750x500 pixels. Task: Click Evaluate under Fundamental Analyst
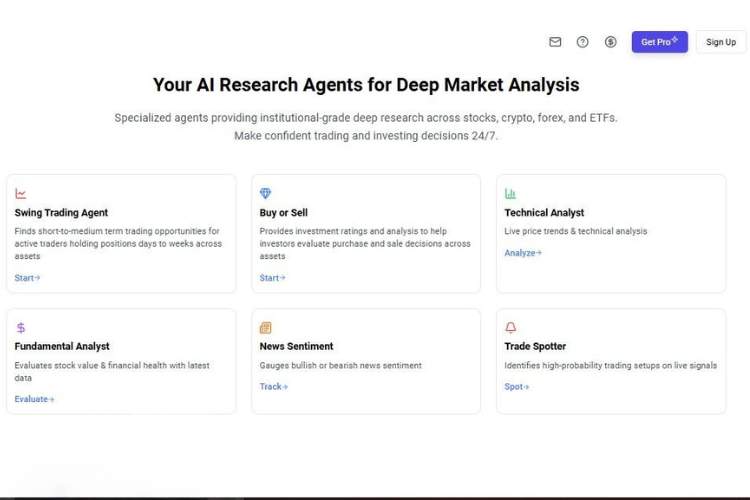pos(34,399)
